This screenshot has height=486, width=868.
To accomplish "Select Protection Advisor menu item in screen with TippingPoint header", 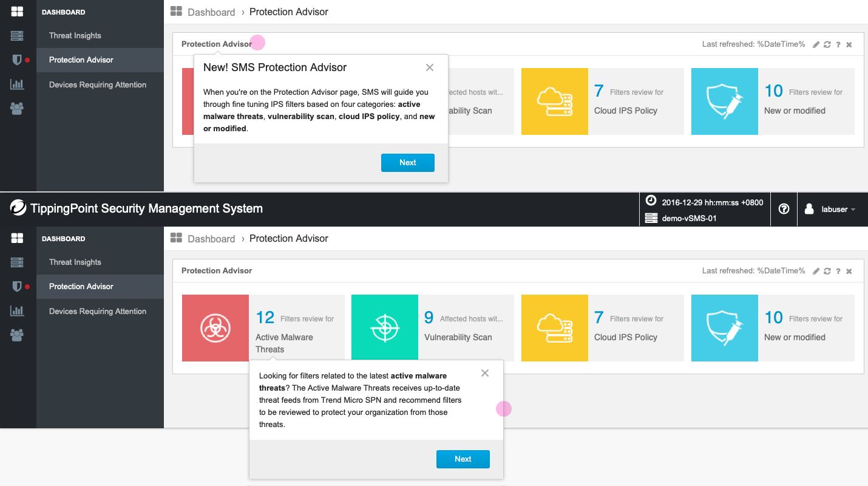I will pyautogui.click(x=100, y=287).
